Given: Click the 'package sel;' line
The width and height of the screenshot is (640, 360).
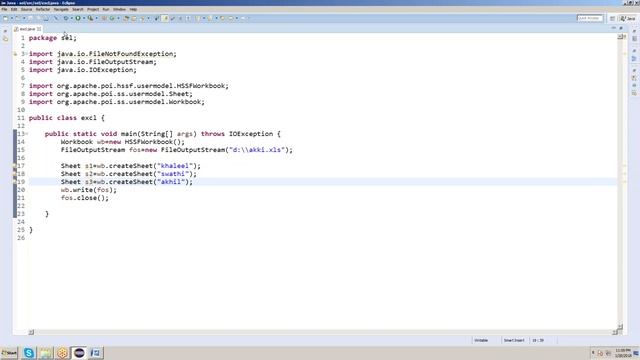Looking at the screenshot, I should [53, 38].
